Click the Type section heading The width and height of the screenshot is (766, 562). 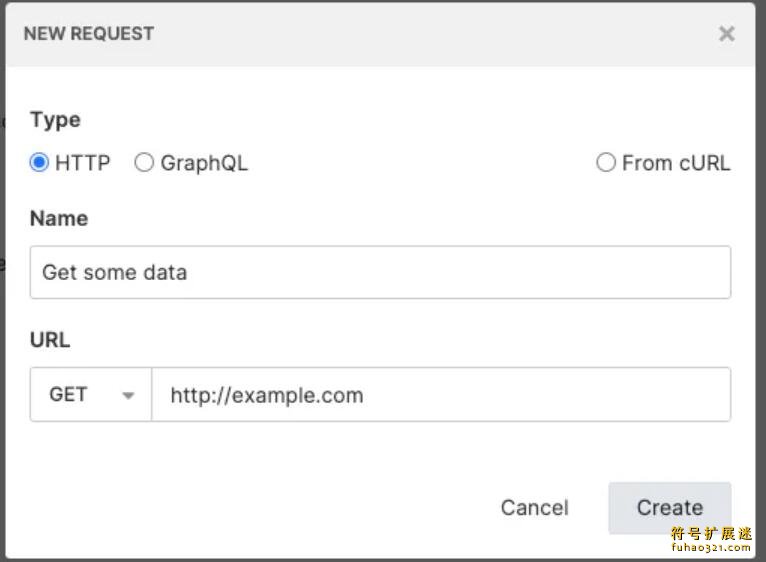(x=55, y=120)
